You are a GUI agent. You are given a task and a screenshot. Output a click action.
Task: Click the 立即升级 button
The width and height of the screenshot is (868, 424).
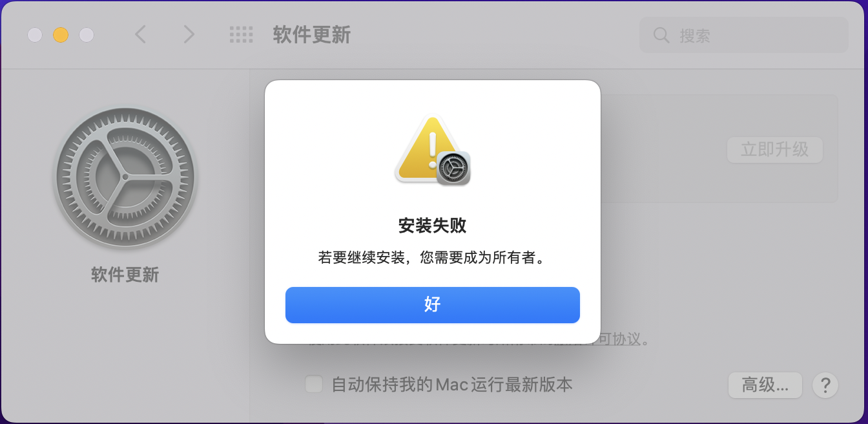click(x=775, y=150)
